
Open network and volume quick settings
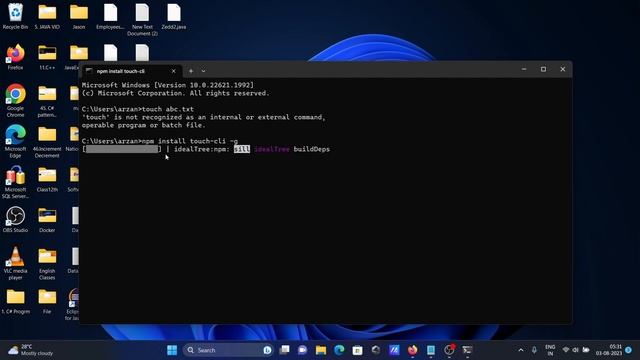click(x=576, y=350)
